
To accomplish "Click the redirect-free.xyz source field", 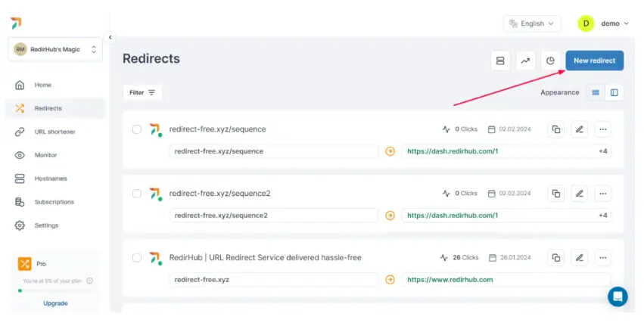I will 273,279.
